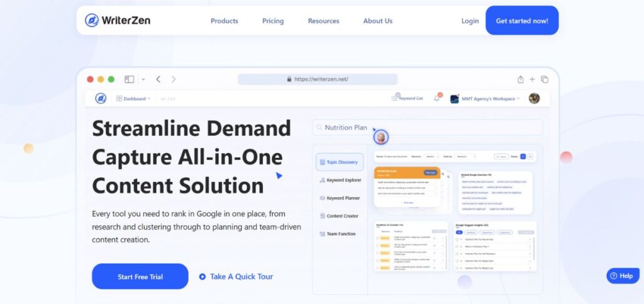Open the Products menu
This screenshot has width=644, height=304.
coord(225,21)
